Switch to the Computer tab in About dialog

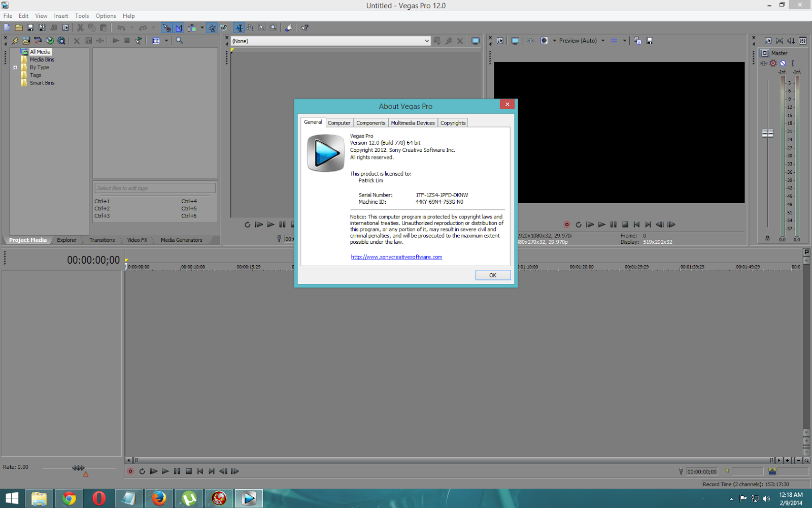pyautogui.click(x=339, y=123)
